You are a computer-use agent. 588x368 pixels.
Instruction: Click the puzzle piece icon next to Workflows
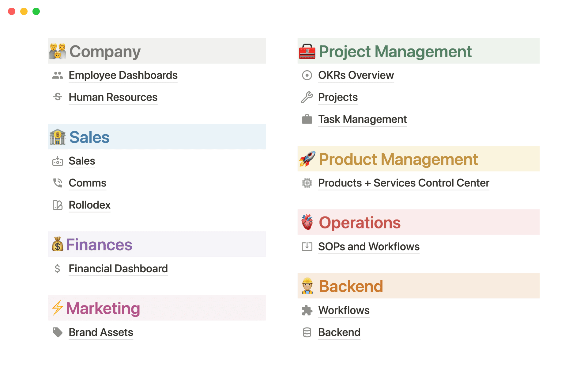pyautogui.click(x=307, y=310)
